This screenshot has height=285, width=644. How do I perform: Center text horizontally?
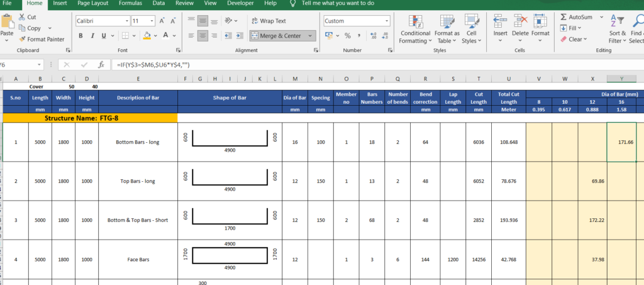click(203, 36)
